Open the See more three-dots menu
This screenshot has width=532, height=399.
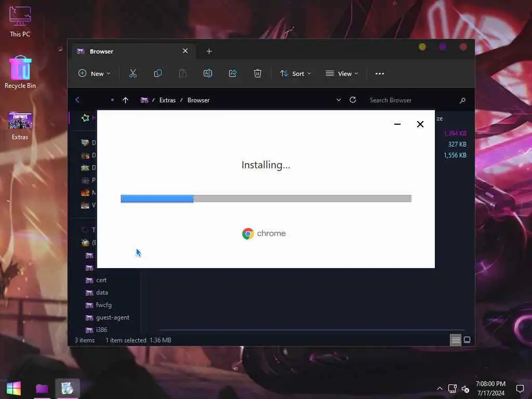[380, 74]
